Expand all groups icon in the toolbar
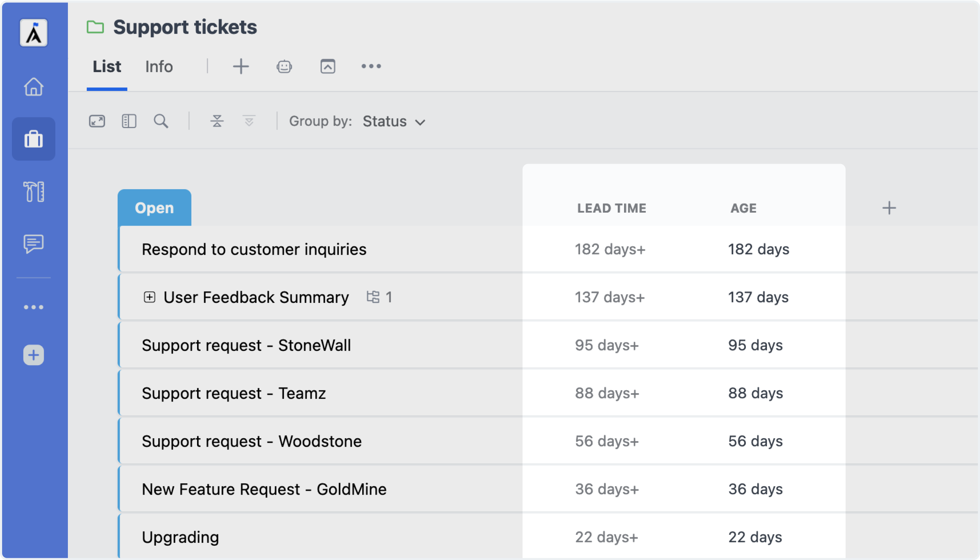 [249, 121]
